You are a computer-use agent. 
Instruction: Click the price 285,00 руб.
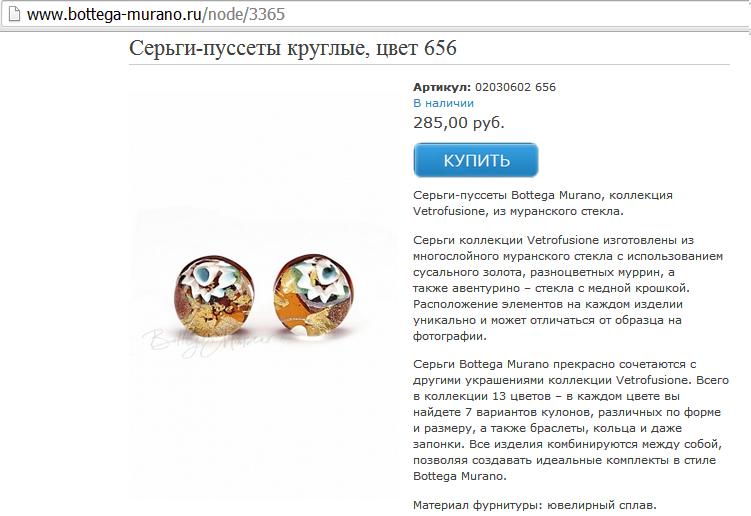click(x=459, y=123)
